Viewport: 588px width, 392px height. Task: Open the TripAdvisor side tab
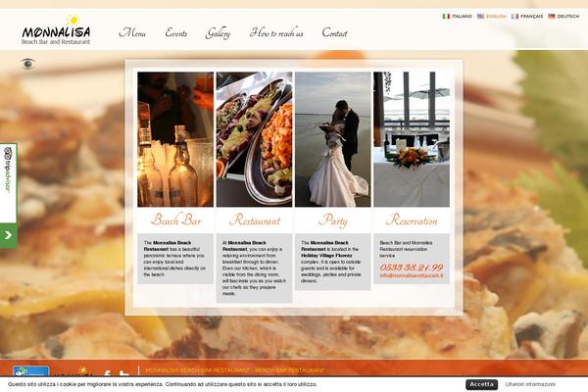point(8,182)
